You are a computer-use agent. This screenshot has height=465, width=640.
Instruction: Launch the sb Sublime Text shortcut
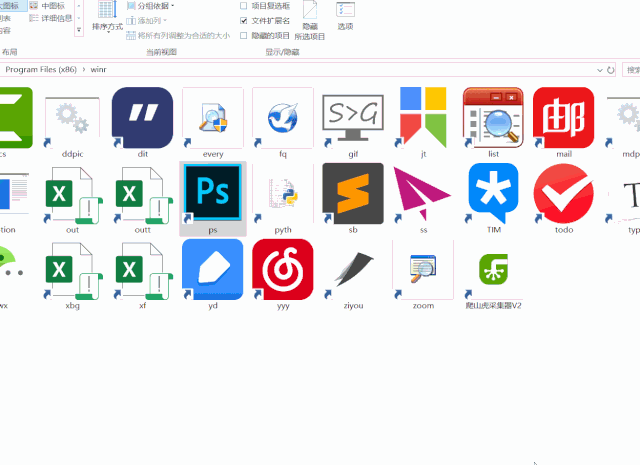coord(353,199)
